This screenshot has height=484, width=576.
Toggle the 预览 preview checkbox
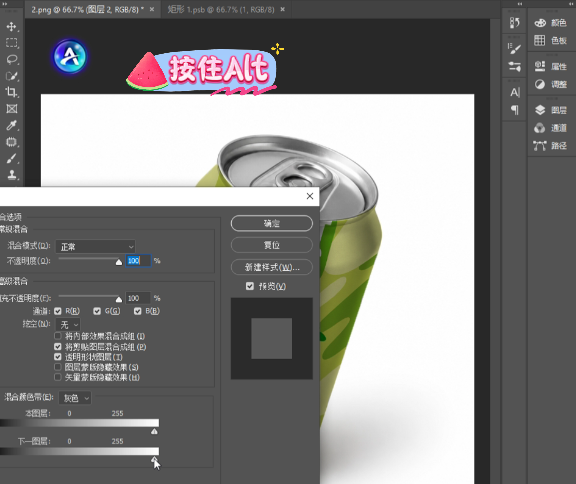(x=250, y=286)
